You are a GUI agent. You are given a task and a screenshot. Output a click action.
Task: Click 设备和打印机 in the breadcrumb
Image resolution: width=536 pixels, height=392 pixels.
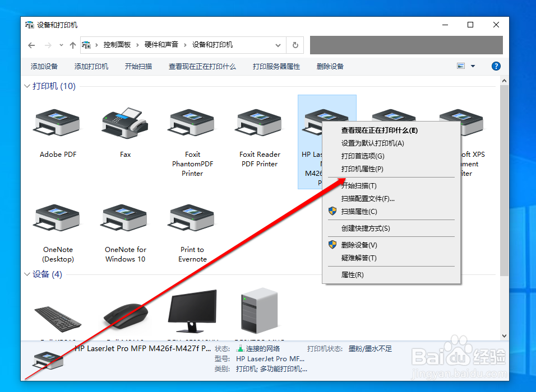click(x=212, y=45)
